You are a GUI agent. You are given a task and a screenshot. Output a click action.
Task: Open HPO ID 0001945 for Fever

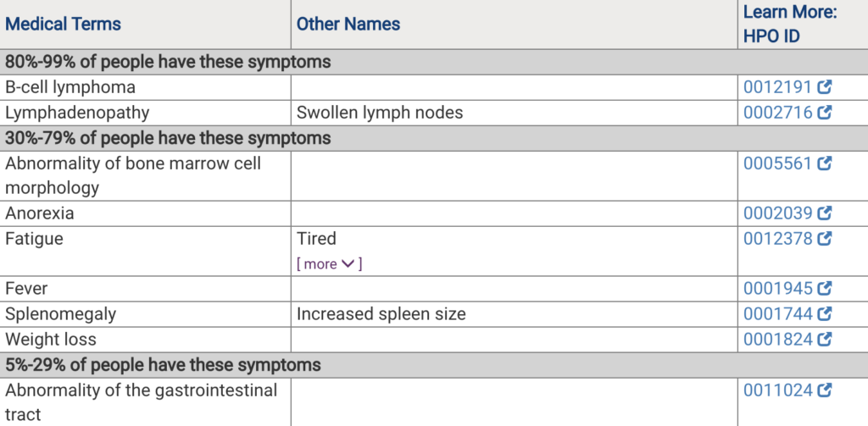(x=778, y=288)
